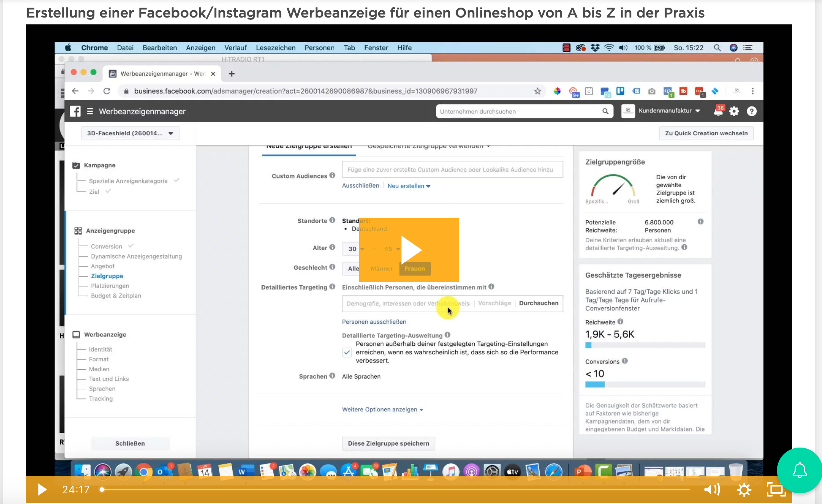The image size is (822, 504).
Task: Mute the video volume speaker icon
Action: tap(711, 490)
